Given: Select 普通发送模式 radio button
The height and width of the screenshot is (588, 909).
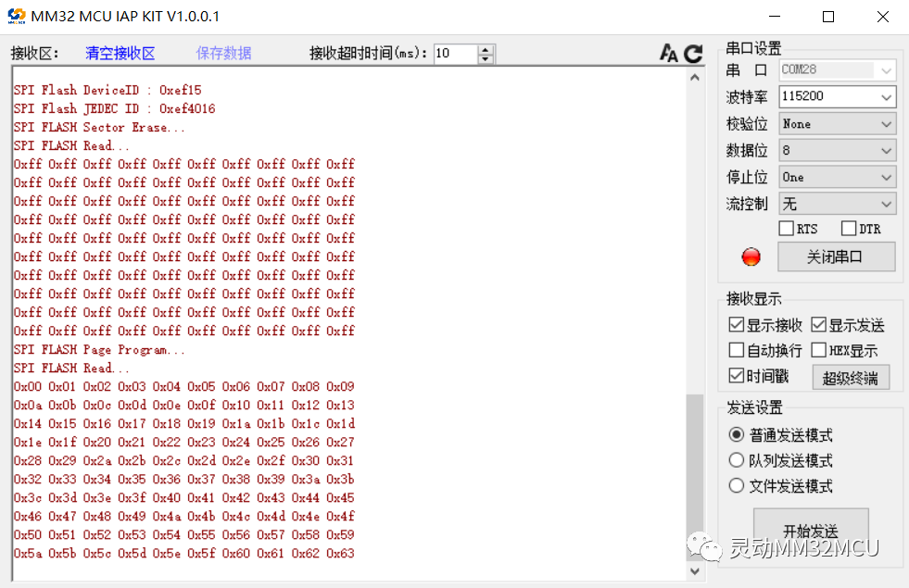Looking at the screenshot, I should (x=737, y=434).
